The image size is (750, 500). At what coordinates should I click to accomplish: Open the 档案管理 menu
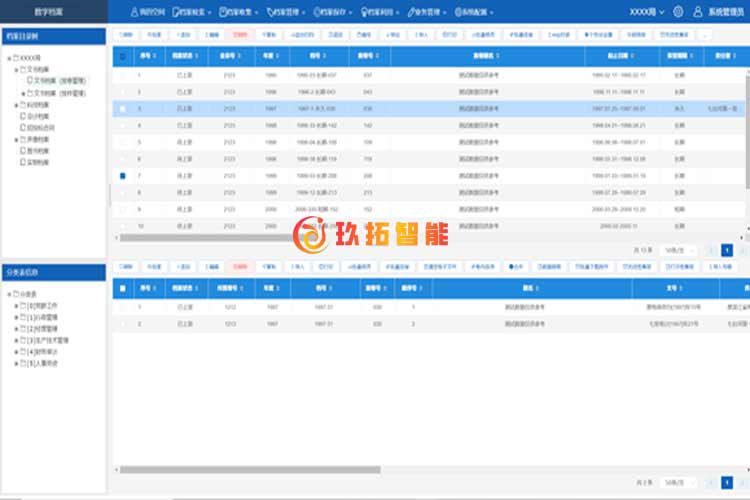coord(286,12)
